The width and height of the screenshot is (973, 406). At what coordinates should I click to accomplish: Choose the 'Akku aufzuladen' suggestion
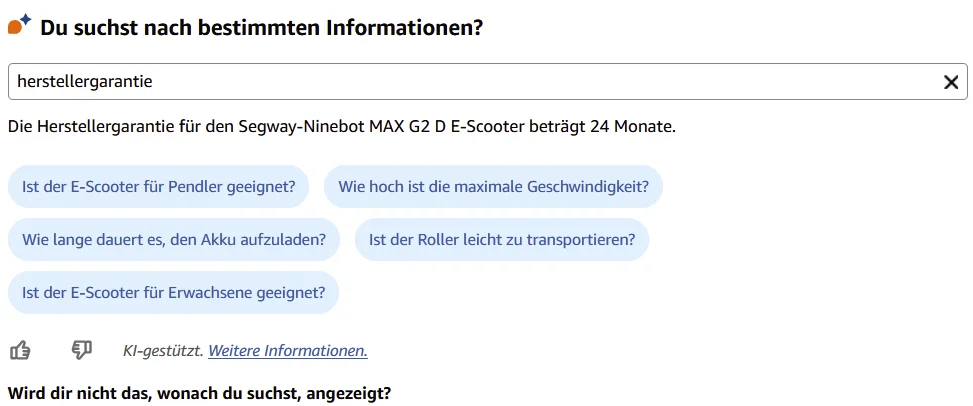tap(173, 239)
